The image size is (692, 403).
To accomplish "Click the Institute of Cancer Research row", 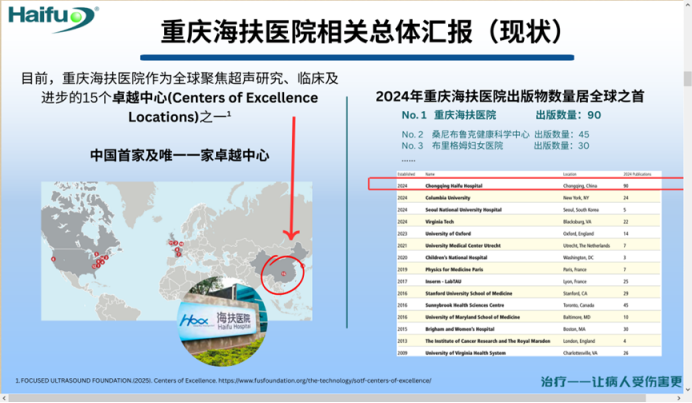I will [529, 341].
